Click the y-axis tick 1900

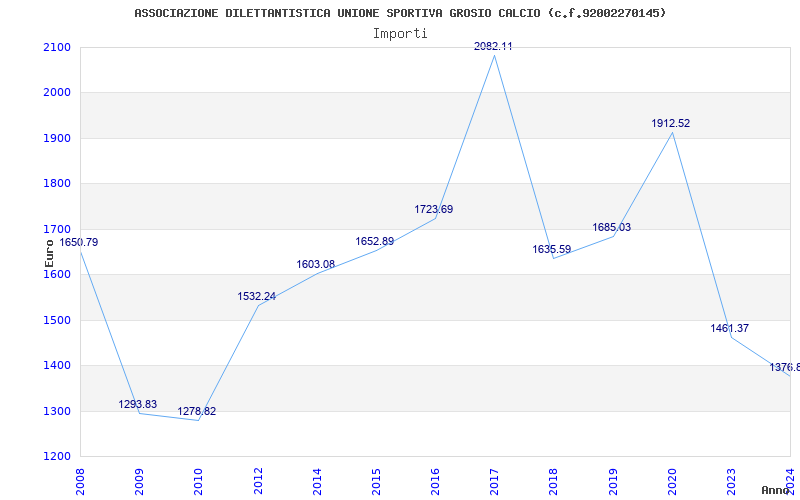pos(57,138)
